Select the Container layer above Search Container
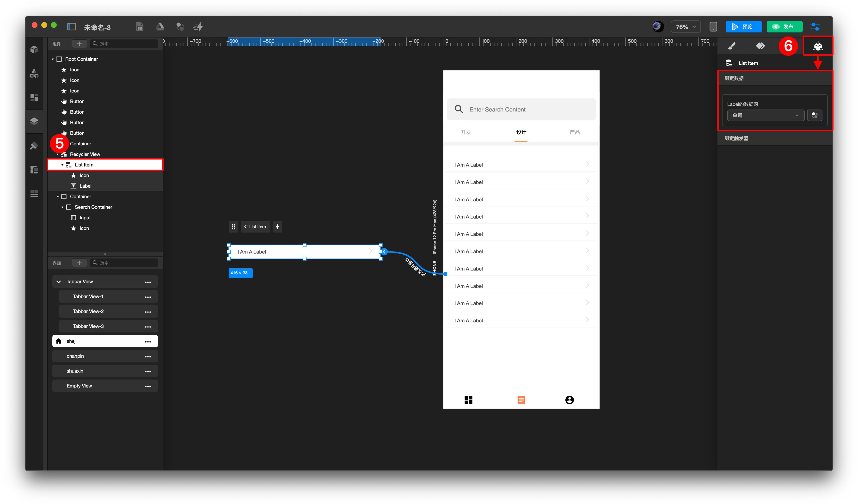The image size is (858, 504). point(105,197)
